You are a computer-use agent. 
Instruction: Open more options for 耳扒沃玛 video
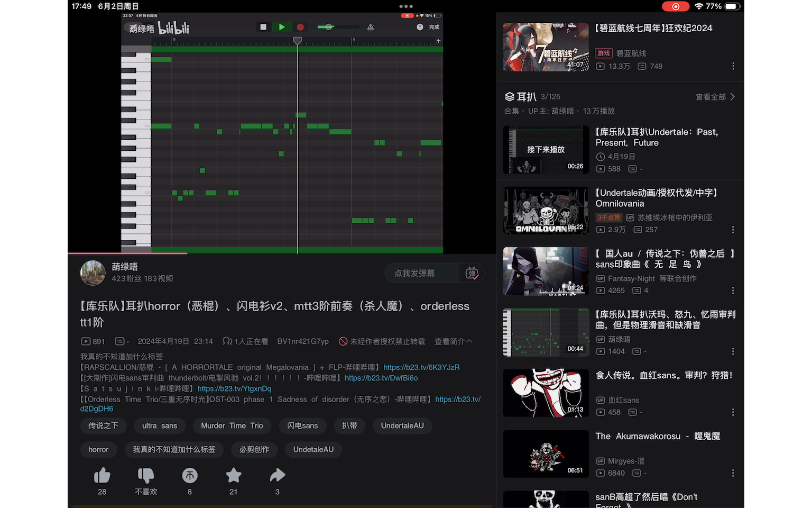point(733,351)
